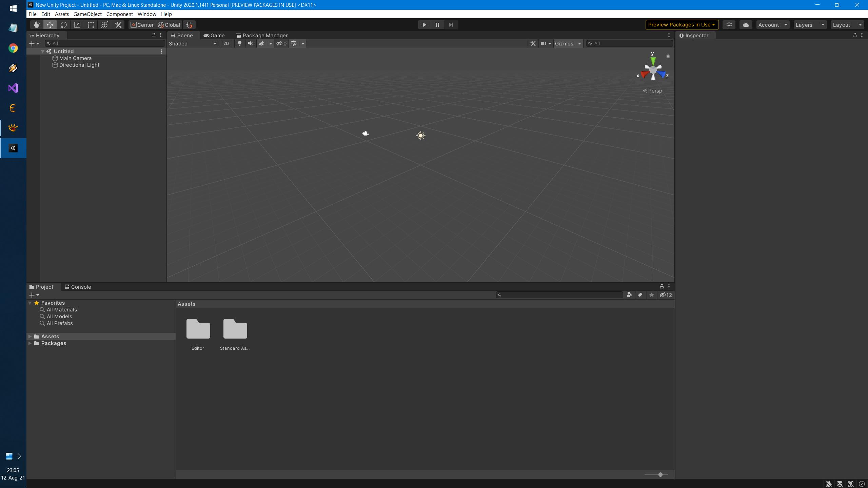Screen dimensions: 868x488
Task: Search by Label in Project panel
Action: point(640,295)
